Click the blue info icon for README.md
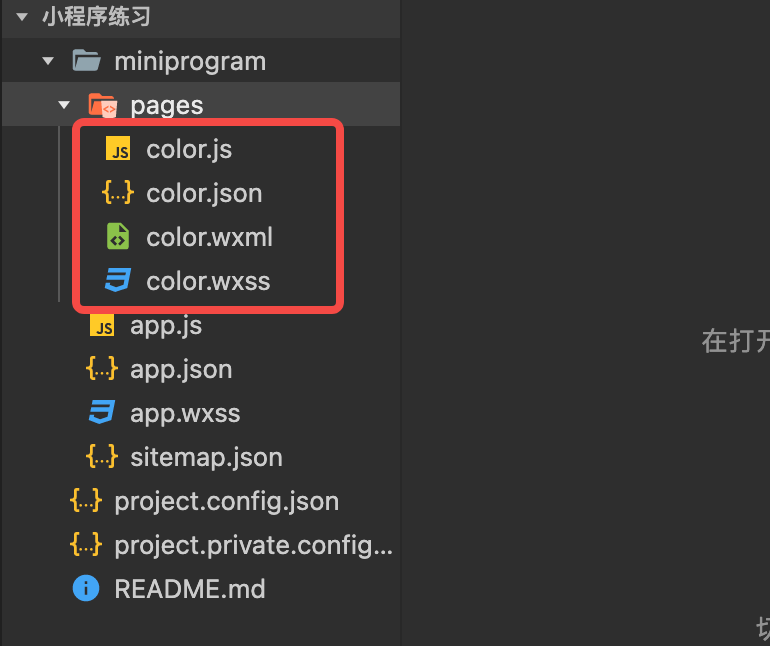Viewport: 770px width, 646px height. 86,588
